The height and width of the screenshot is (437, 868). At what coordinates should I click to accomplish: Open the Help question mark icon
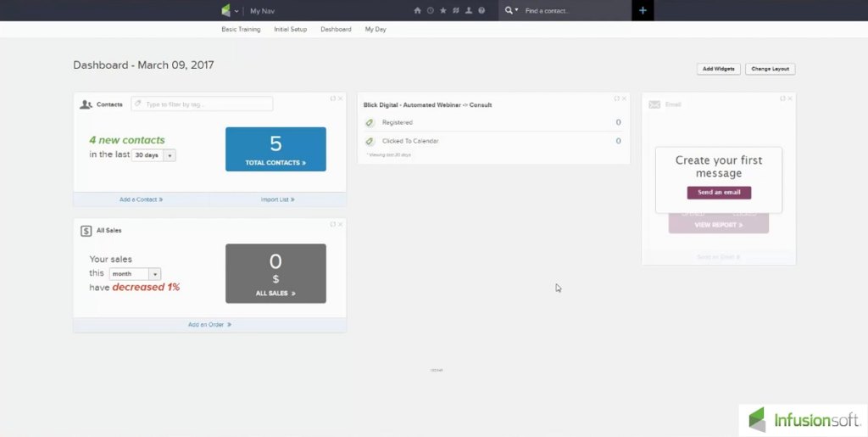coord(481,10)
